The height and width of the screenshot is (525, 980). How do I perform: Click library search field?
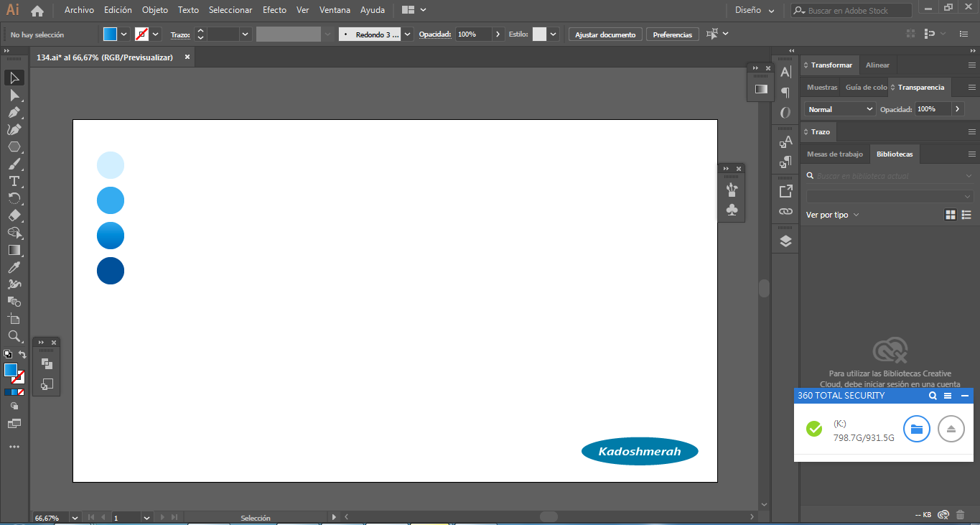tap(890, 176)
